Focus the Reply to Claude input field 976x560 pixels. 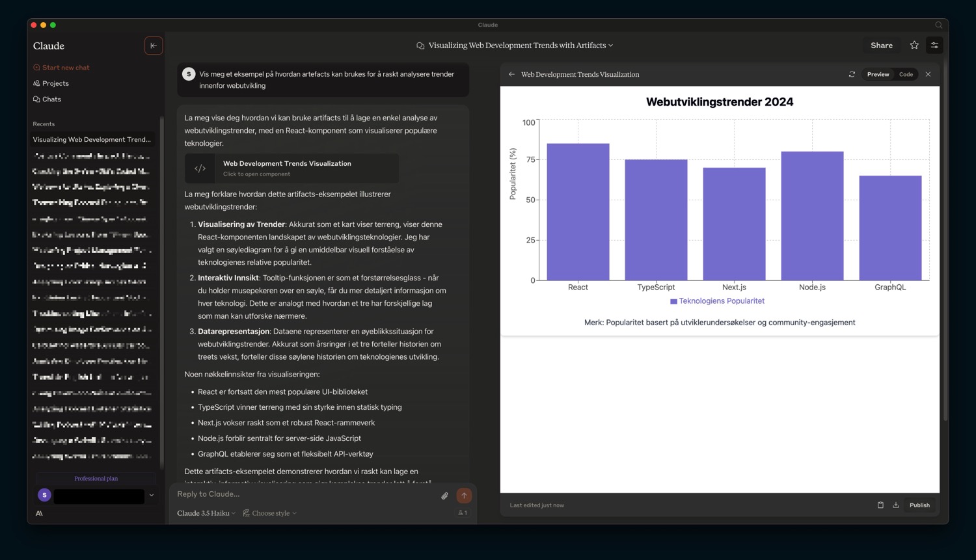306,494
